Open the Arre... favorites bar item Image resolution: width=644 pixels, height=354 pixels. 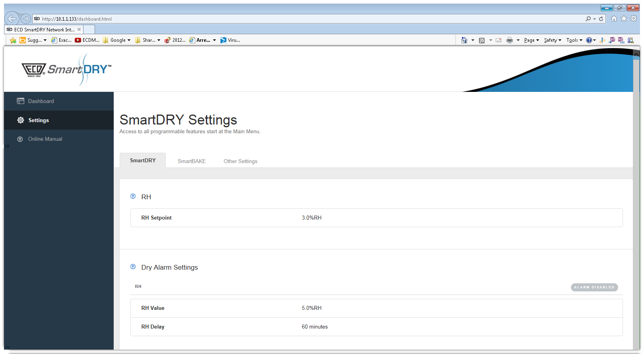[x=203, y=40]
